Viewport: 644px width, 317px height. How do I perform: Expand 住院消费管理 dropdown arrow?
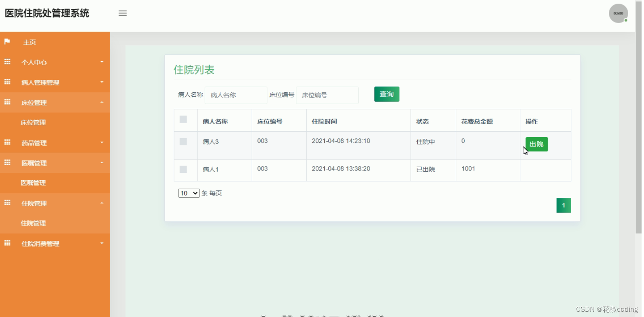(x=102, y=243)
